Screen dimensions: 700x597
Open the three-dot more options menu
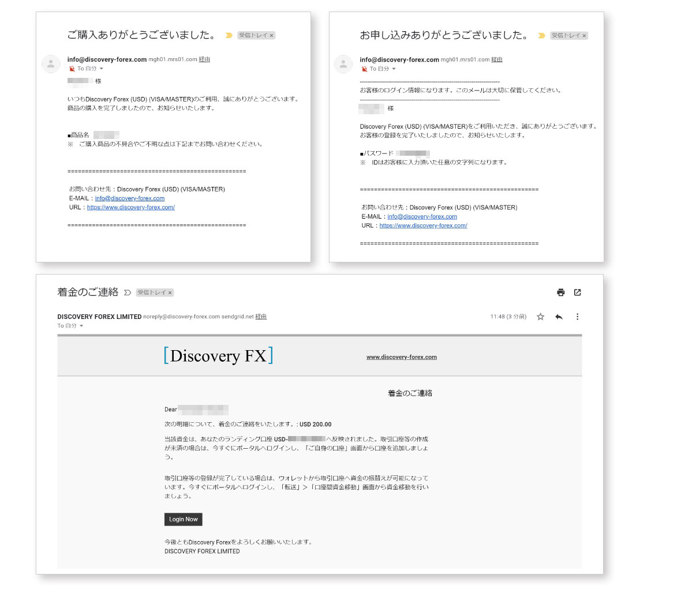pos(577,317)
